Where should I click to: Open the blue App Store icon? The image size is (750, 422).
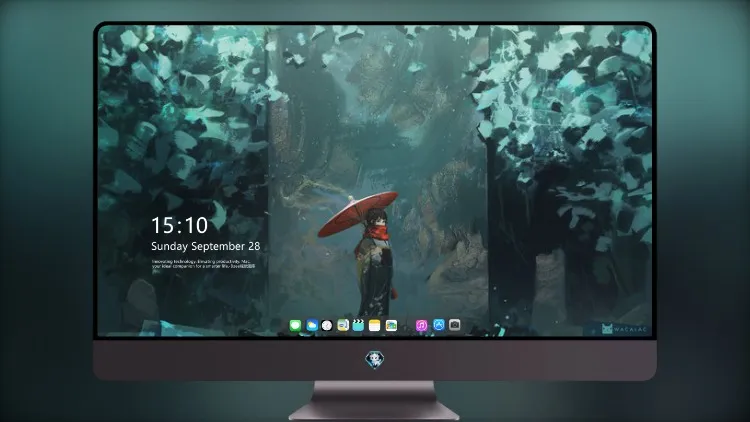(439, 325)
